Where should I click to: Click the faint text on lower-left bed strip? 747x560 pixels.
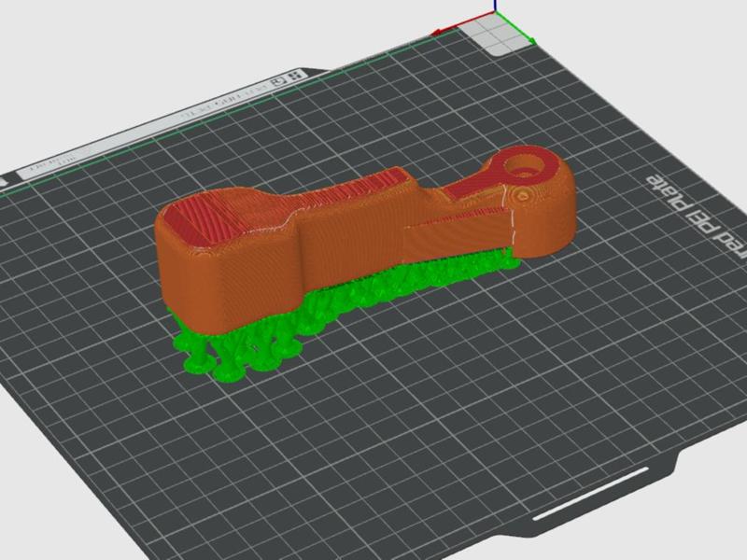(x=50, y=164)
